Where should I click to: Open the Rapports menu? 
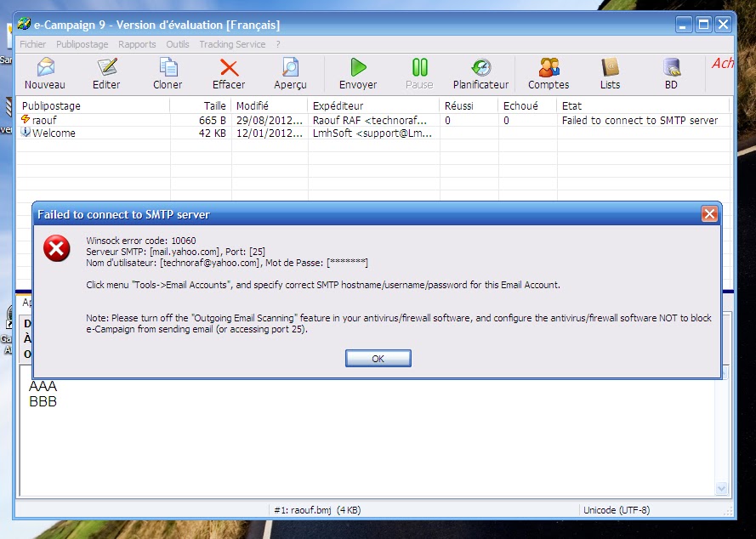[137, 44]
